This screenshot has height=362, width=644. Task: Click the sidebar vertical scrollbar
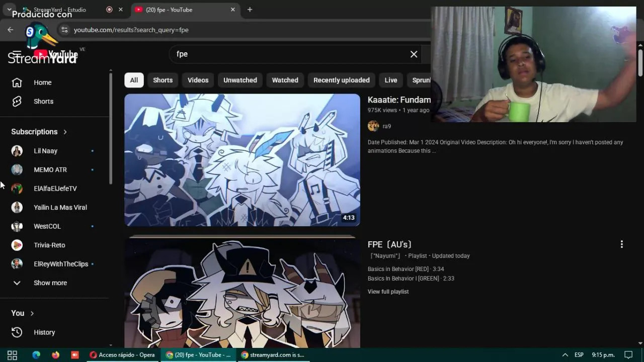(111, 128)
